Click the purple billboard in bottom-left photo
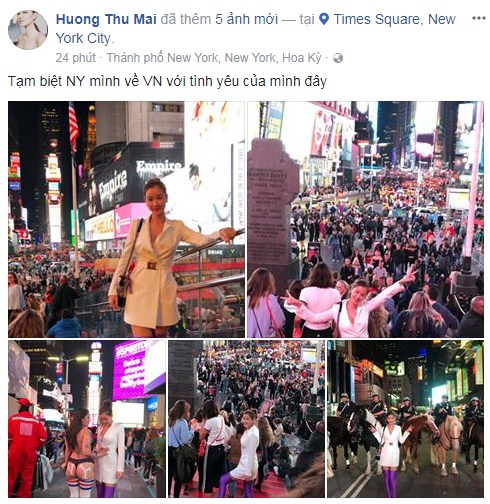Viewport: 490px width, 504px height. pos(130,369)
